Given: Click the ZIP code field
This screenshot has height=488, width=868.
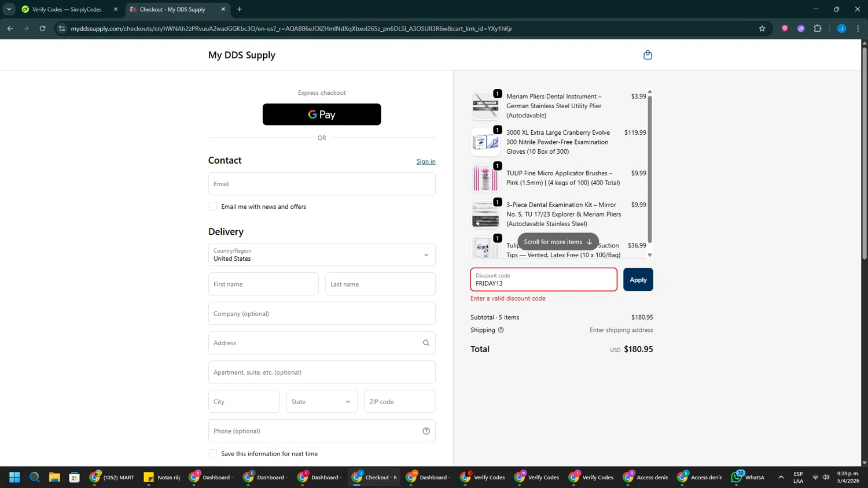Looking at the screenshot, I should (399, 401).
